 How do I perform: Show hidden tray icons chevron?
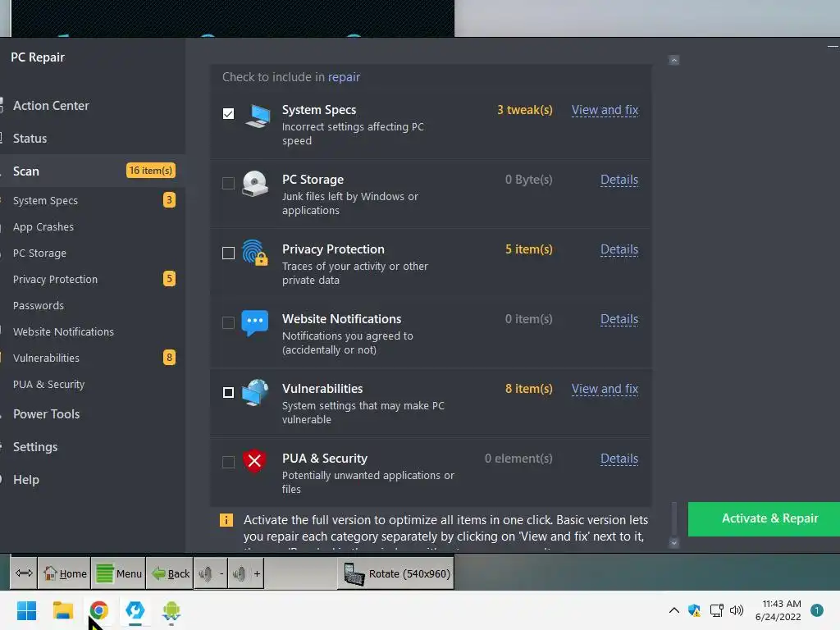[x=674, y=610]
